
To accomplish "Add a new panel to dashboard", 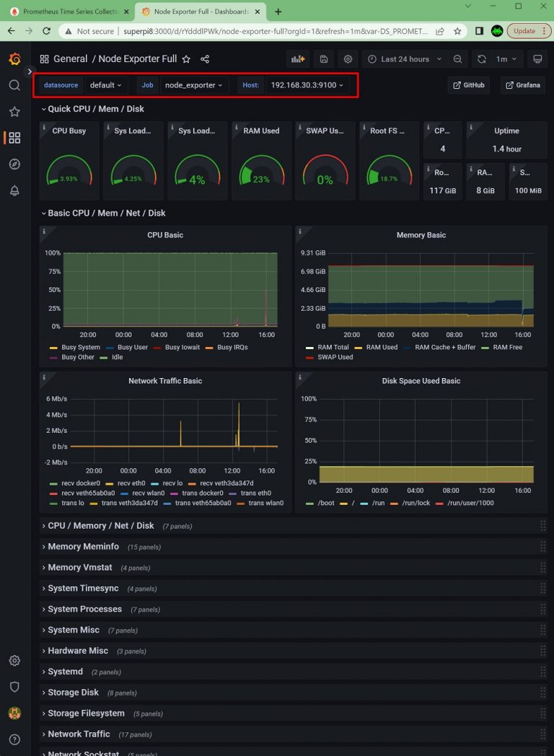I will point(298,59).
